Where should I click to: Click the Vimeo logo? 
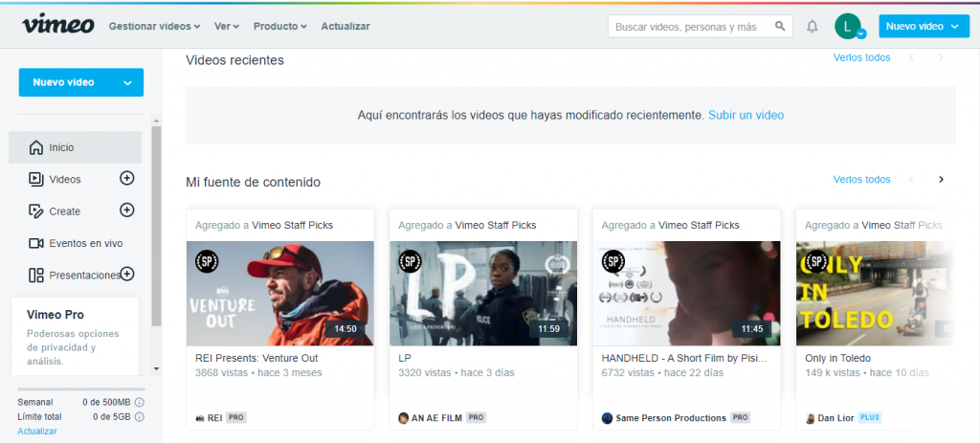coord(58,25)
